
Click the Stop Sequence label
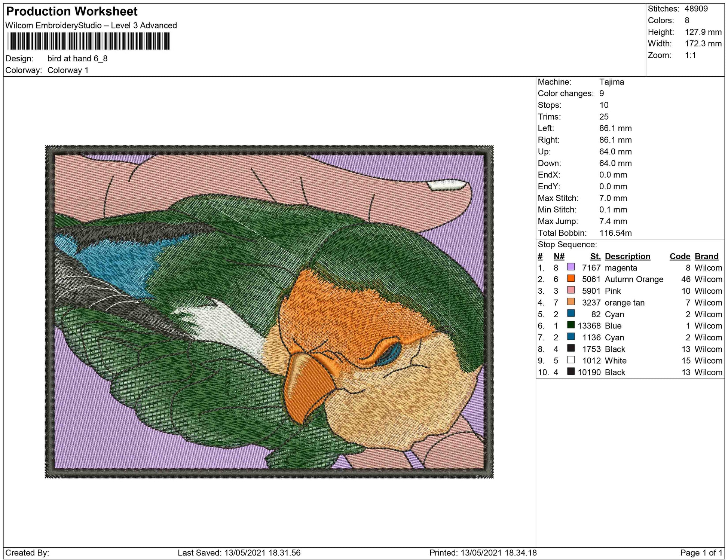click(x=567, y=245)
